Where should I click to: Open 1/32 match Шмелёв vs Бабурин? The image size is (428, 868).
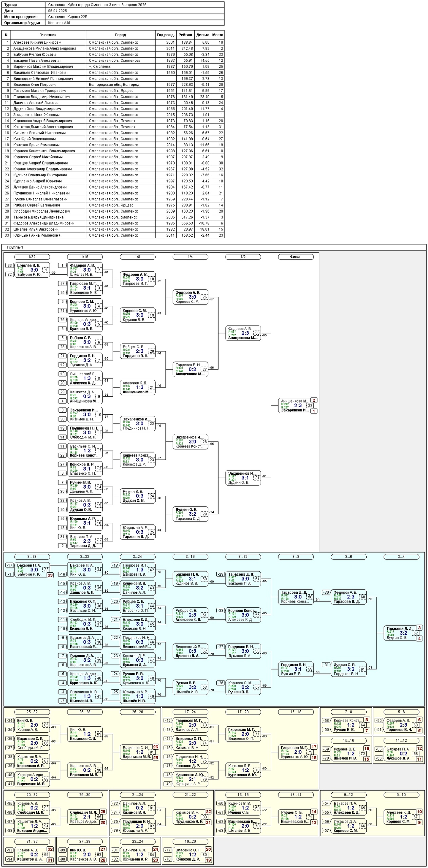pos(32,270)
